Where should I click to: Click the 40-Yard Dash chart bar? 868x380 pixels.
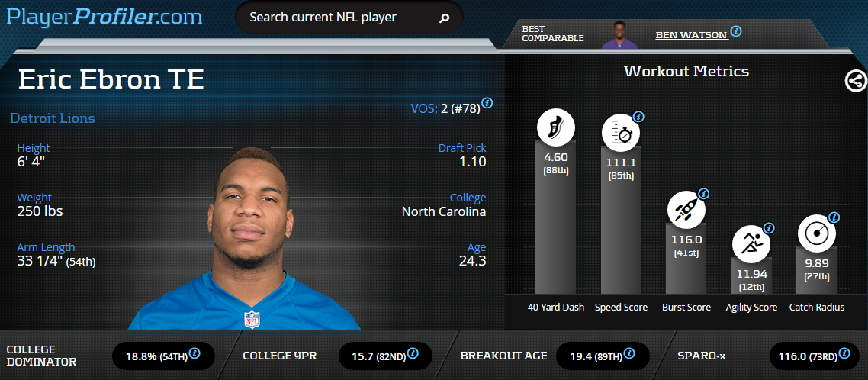[556, 217]
